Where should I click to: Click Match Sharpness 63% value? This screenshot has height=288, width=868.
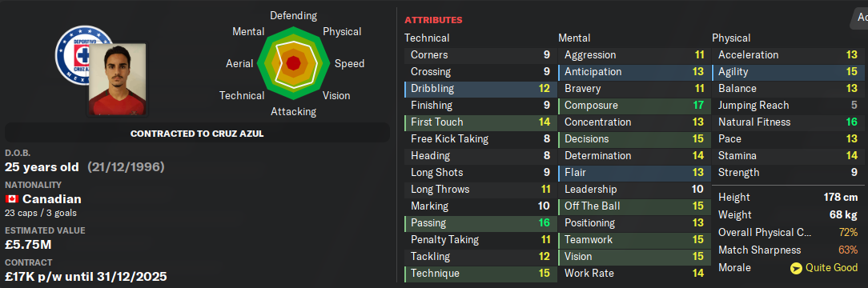tap(849, 250)
